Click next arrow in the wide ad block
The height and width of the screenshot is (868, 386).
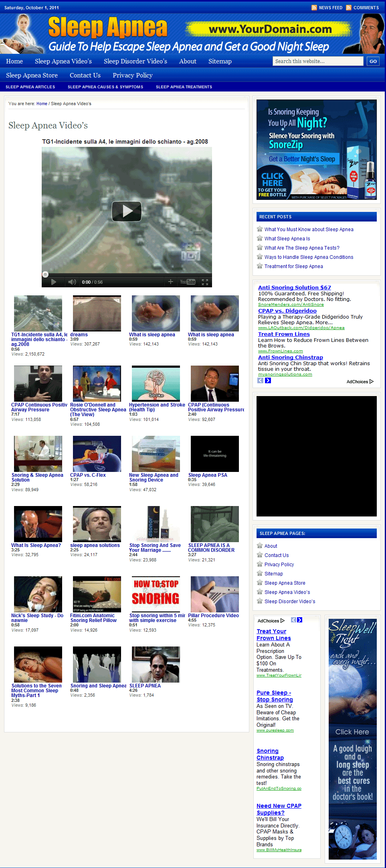pos(268,380)
